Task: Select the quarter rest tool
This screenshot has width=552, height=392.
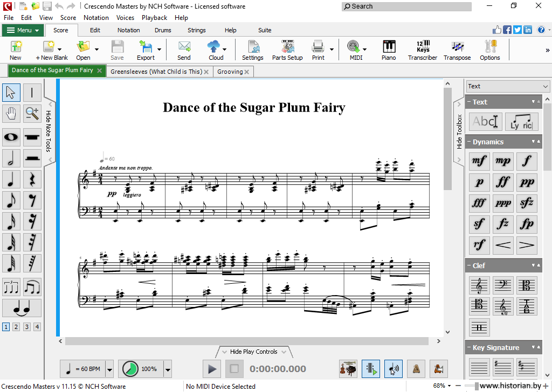Action: pos(32,179)
